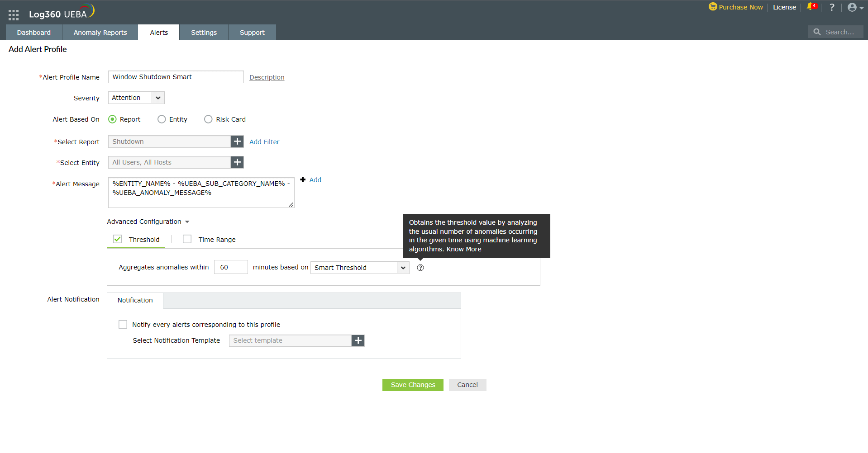
Task: Edit the Alert Profile Name field
Action: 176,77
